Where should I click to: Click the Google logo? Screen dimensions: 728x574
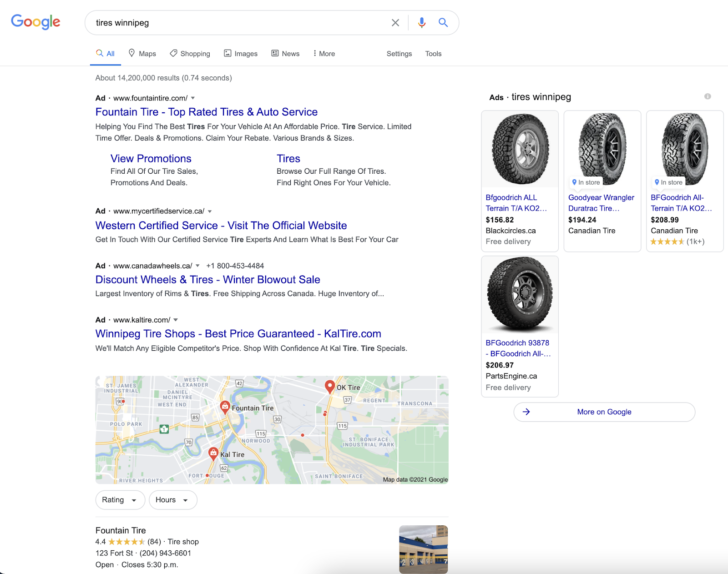coord(35,22)
